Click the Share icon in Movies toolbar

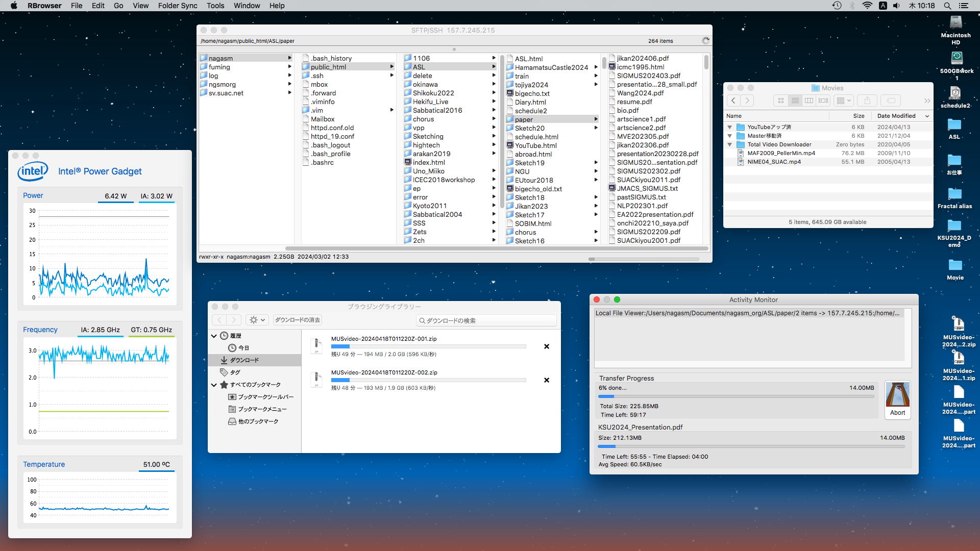(867, 101)
